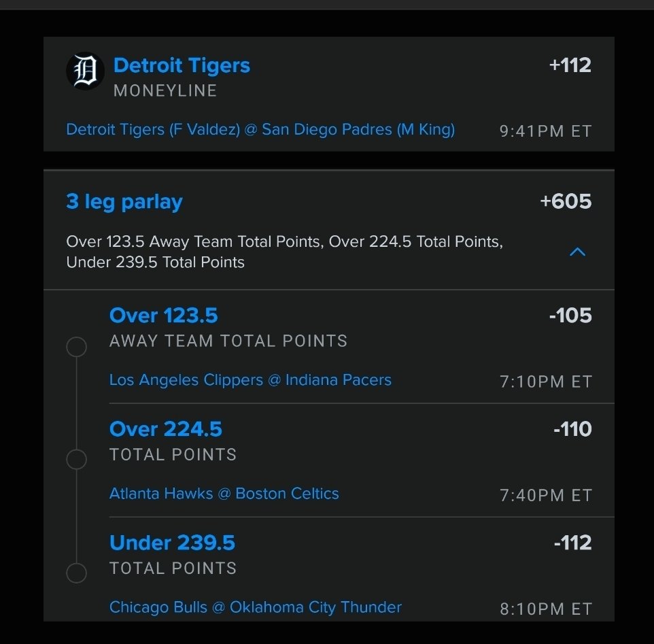Collapse the 3 leg parlay details
The image size is (654, 644).
pos(577,252)
